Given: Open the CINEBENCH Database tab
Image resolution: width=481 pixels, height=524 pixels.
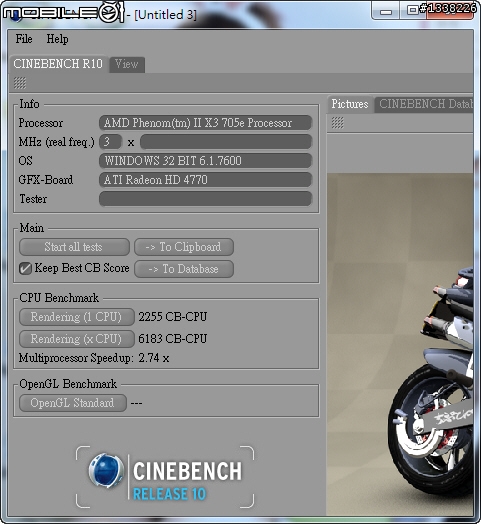Looking at the screenshot, I should tap(424, 104).
